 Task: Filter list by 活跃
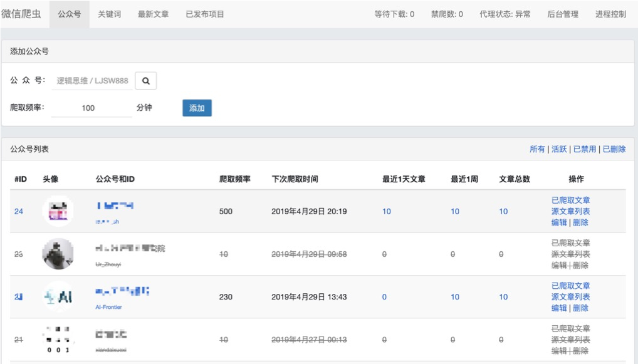(559, 149)
